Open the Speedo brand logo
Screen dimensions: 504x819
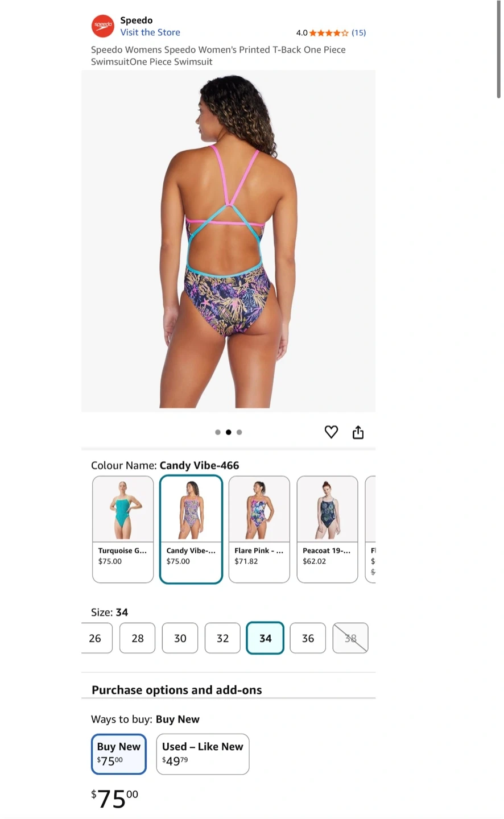click(103, 26)
